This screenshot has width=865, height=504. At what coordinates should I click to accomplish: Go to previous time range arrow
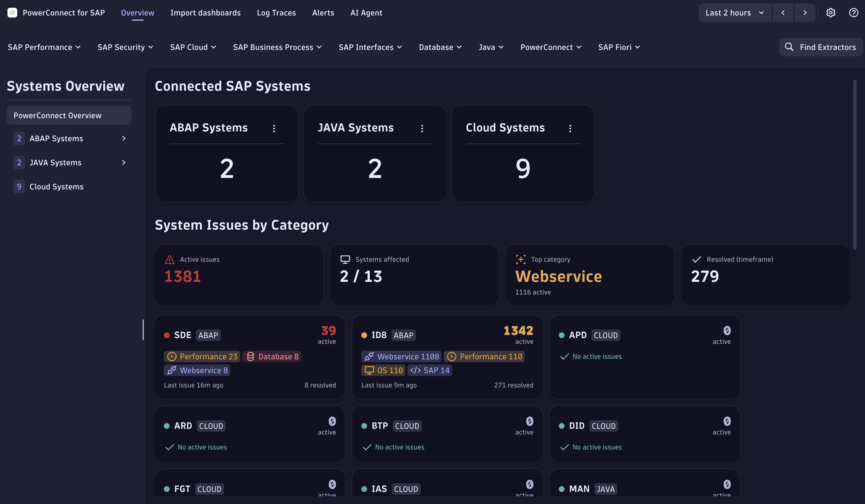click(x=783, y=13)
